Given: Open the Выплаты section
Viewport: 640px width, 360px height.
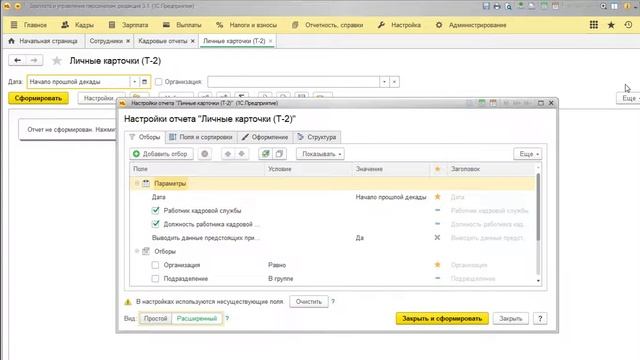Looking at the screenshot, I should click(x=189, y=25).
